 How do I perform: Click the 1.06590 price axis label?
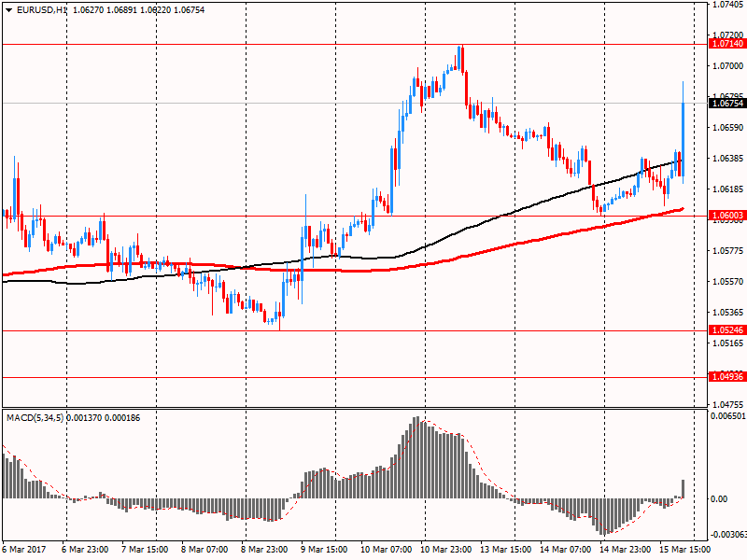click(x=728, y=128)
